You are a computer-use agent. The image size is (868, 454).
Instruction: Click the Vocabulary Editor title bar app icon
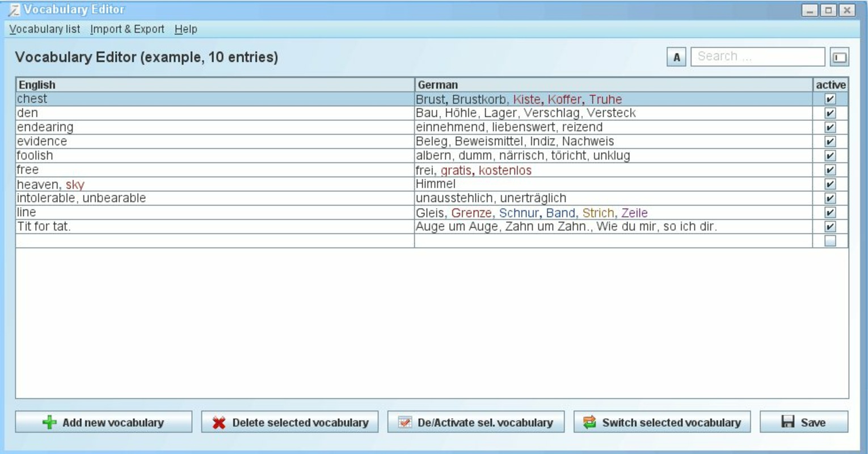[14, 10]
